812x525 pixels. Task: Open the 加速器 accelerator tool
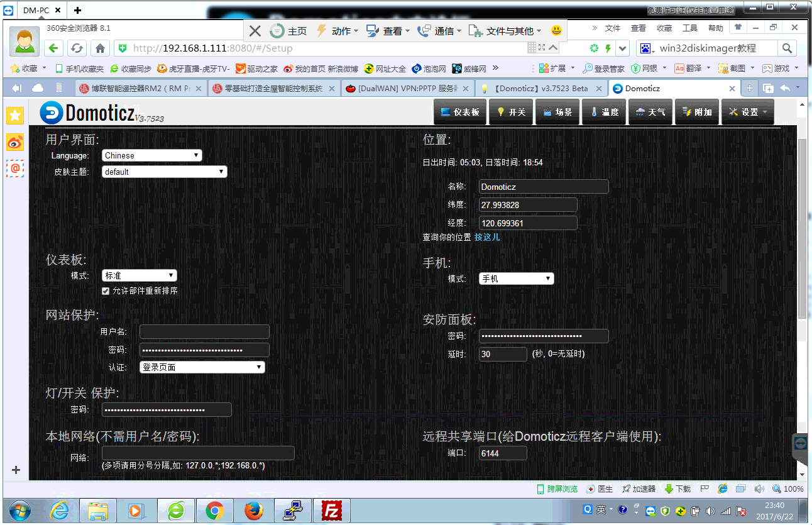point(638,489)
